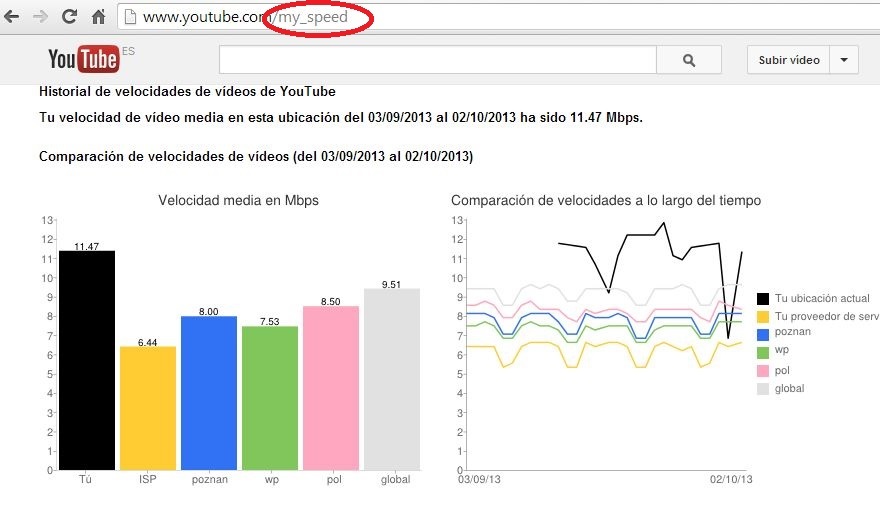Click the Subir vídeo button

[789, 60]
